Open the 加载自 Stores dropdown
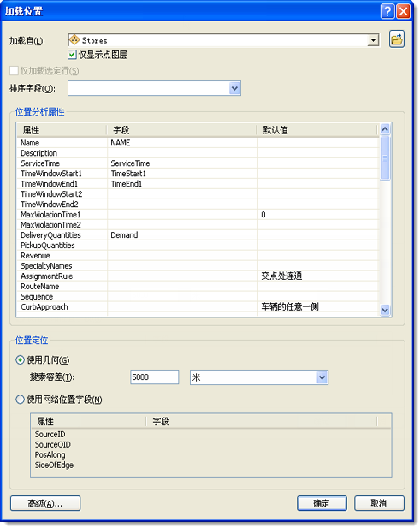This screenshot has width=420, height=528. pyautogui.click(x=373, y=40)
